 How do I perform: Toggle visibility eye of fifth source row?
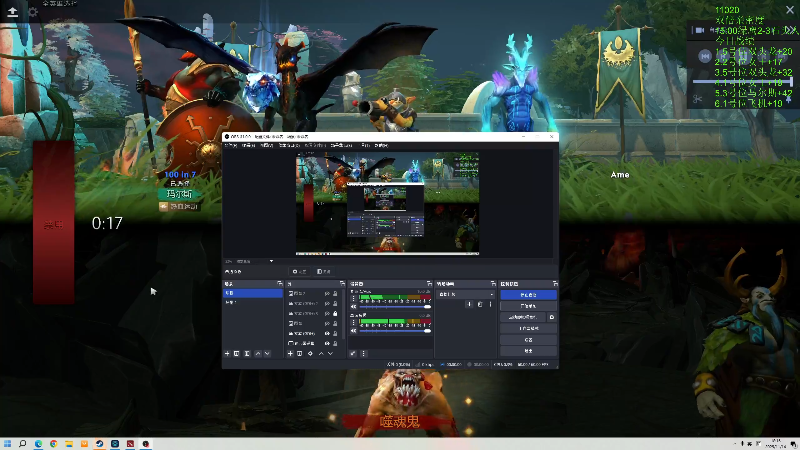tap(327, 334)
